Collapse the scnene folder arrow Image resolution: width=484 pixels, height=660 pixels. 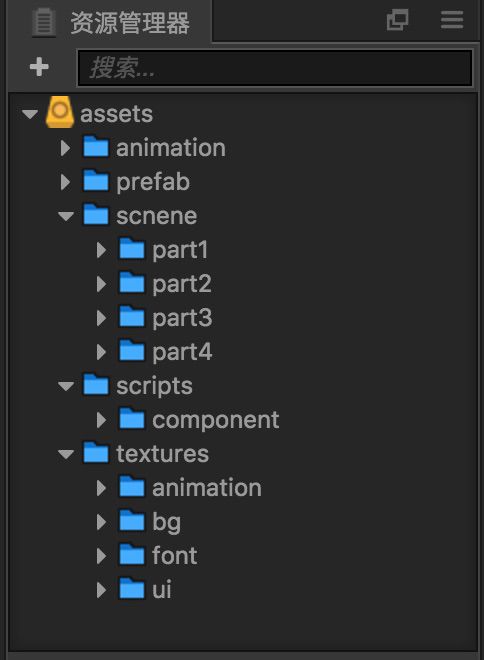point(66,216)
